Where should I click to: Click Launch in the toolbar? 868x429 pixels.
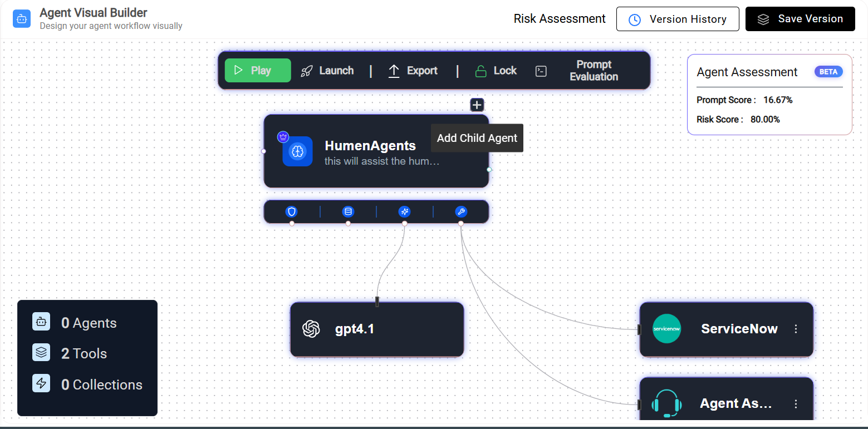(x=327, y=71)
